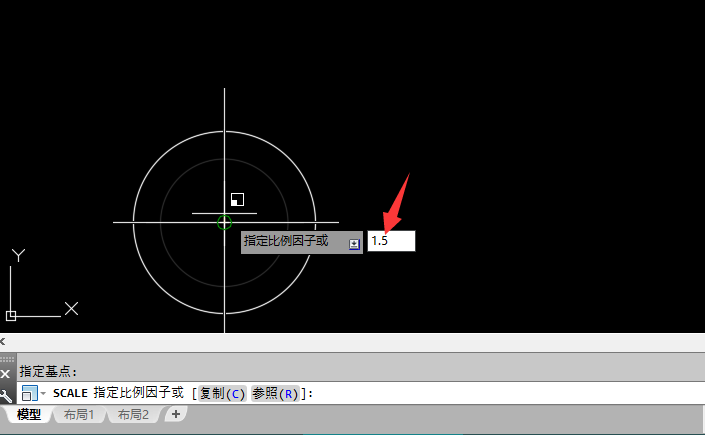Viewport: 705px width, 435px height.
Task: Click the scale factor input field showing 1.5
Action: pos(391,241)
